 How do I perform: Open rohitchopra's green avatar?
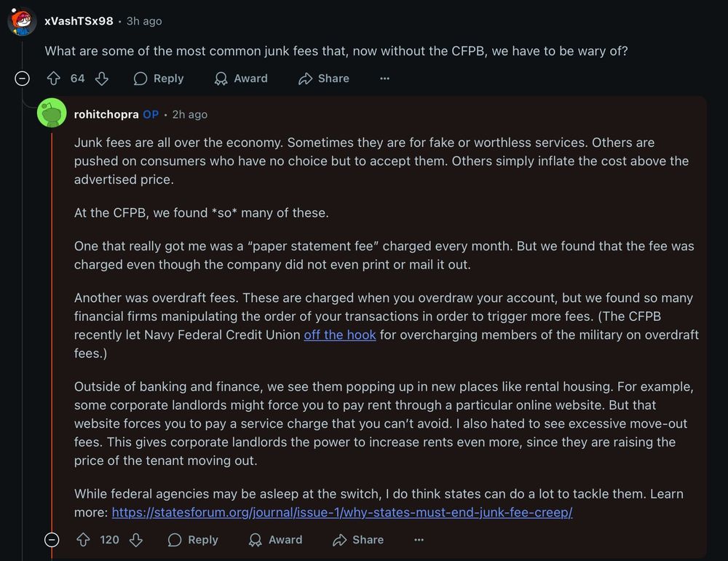[x=52, y=113]
